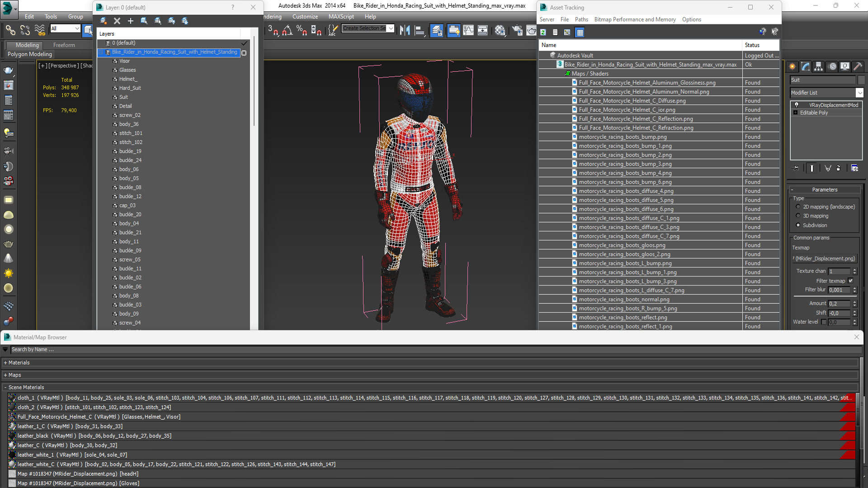Open Bitmap Performance and Memory menu

tap(635, 19)
